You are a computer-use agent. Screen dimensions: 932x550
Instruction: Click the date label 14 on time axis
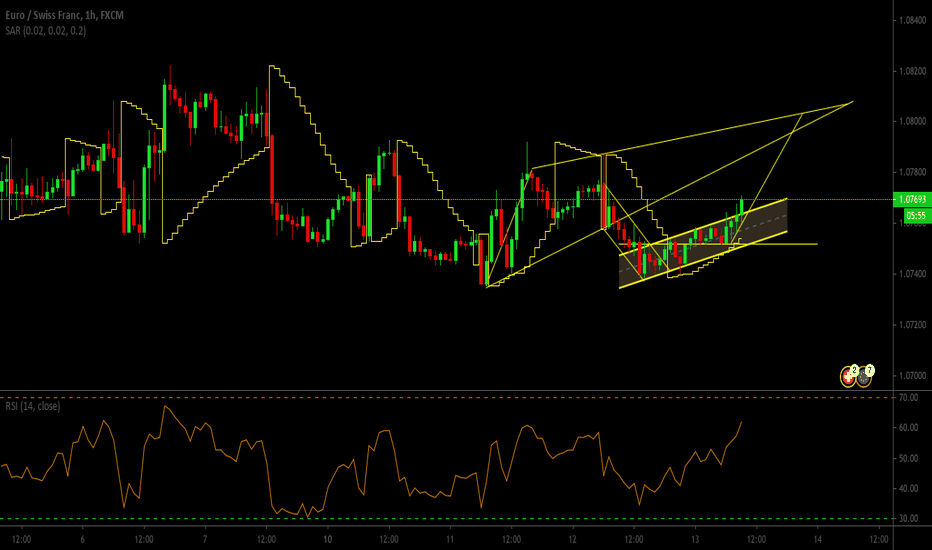coord(817,540)
